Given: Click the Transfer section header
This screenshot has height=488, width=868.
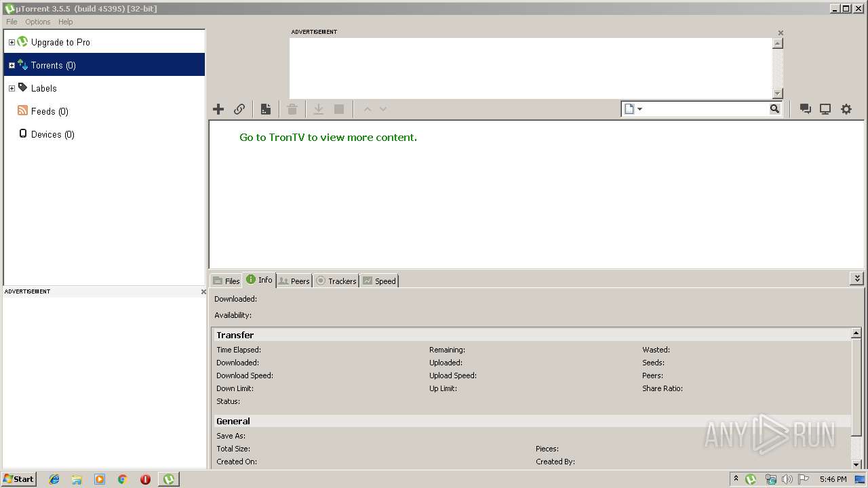Looking at the screenshot, I should [532, 335].
